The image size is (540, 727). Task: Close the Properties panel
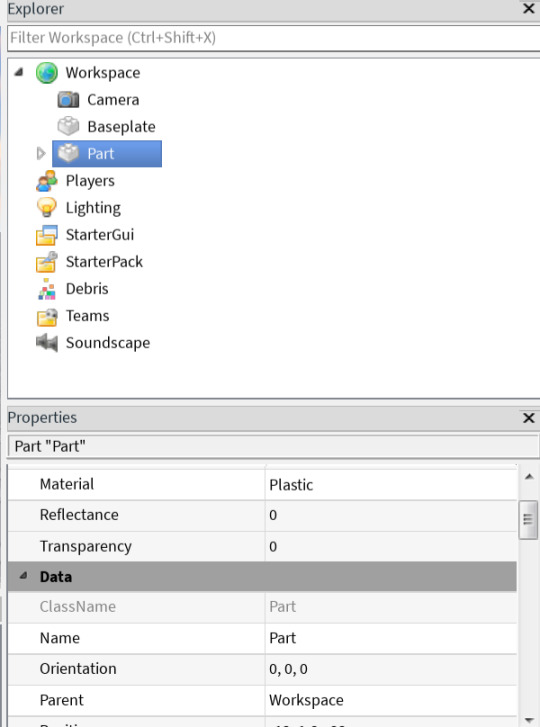coord(528,418)
